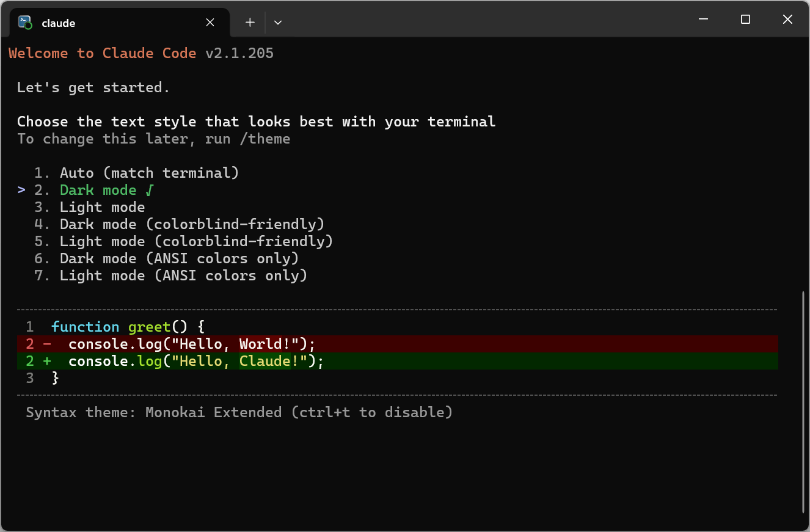
Task: Click the selection arrow beside option 2
Action: 21,191
